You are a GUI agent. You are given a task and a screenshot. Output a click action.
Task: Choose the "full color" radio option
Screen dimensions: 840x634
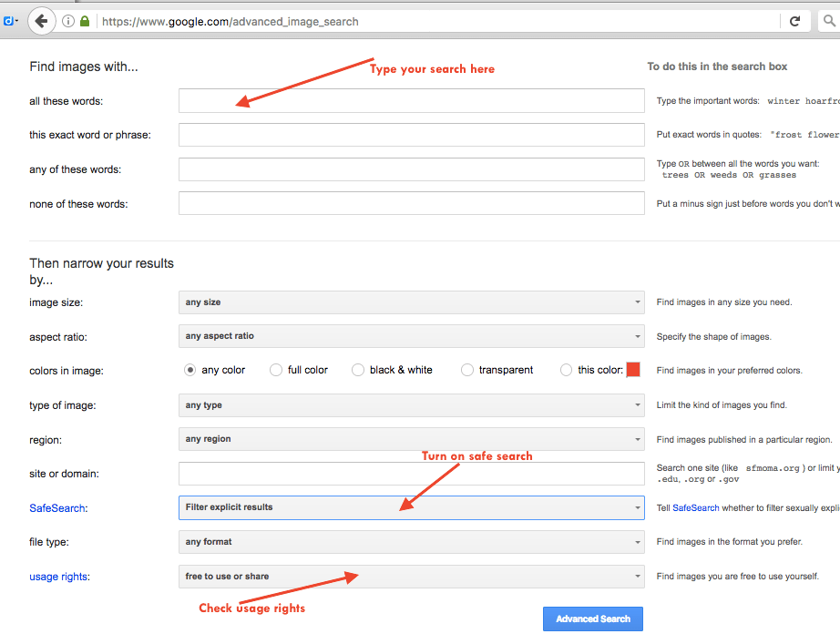click(x=276, y=370)
